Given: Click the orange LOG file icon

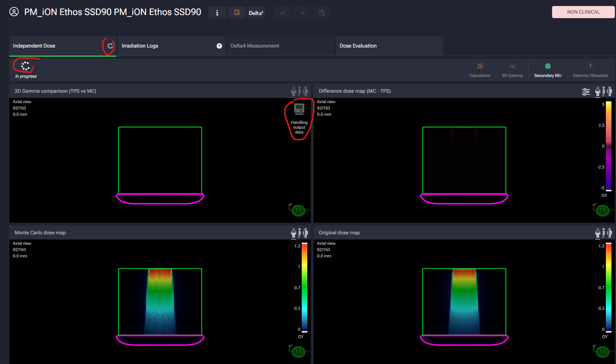Looking at the screenshot, I should [x=237, y=13].
